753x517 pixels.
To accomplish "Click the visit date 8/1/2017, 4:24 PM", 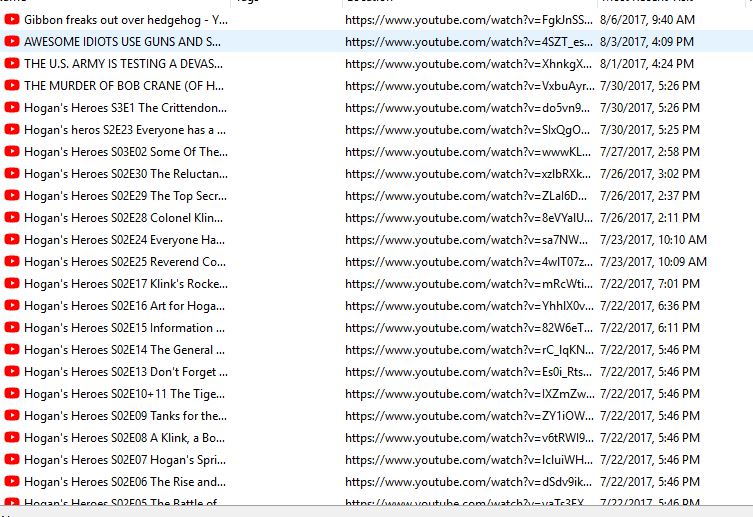I will (647, 64).
